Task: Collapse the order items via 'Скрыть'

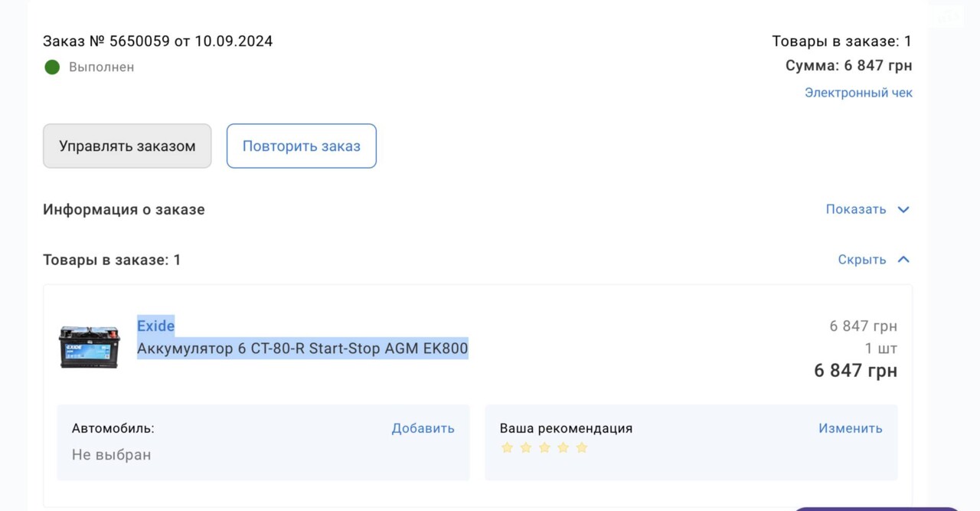Action: click(861, 260)
